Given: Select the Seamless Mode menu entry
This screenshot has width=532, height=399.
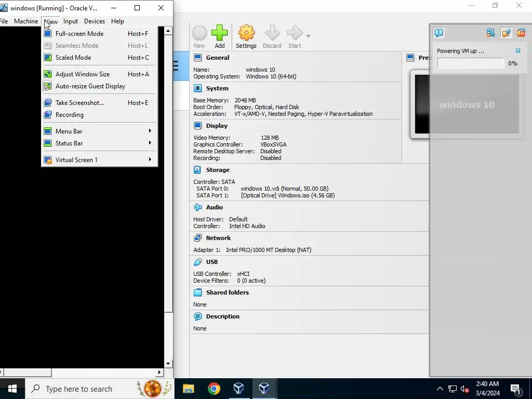Looking at the screenshot, I should pos(99,46).
